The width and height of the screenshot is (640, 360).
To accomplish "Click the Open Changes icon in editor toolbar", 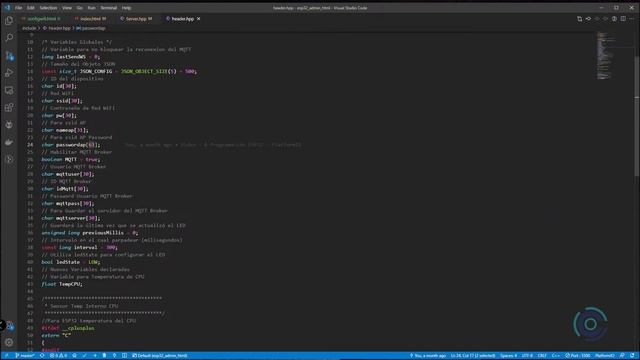I will pyautogui.click(x=579, y=19).
